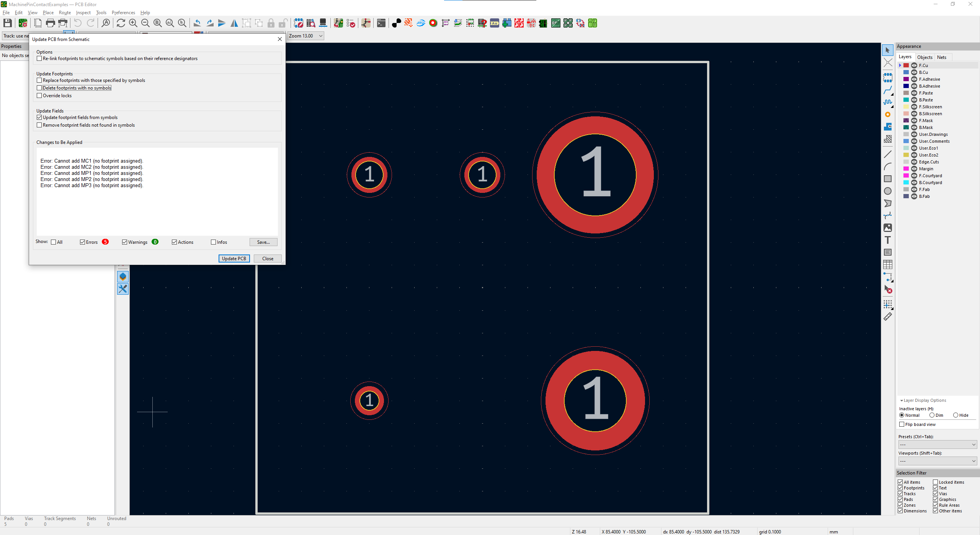Screen dimensions: 980x535
Task: Click the Update PCB button
Action: [x=234, y=259]
